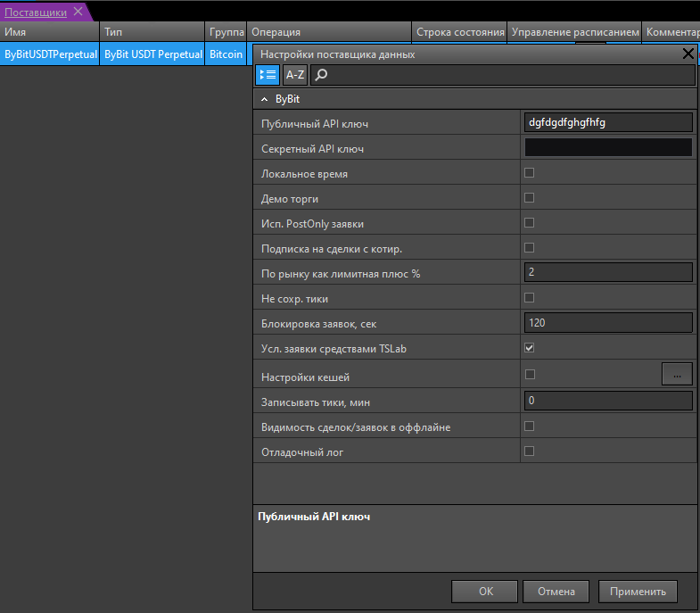Select the Не сохр. тики label
Image resolution: width=700 pixels, height=613 pixels.
pos(294,299)
